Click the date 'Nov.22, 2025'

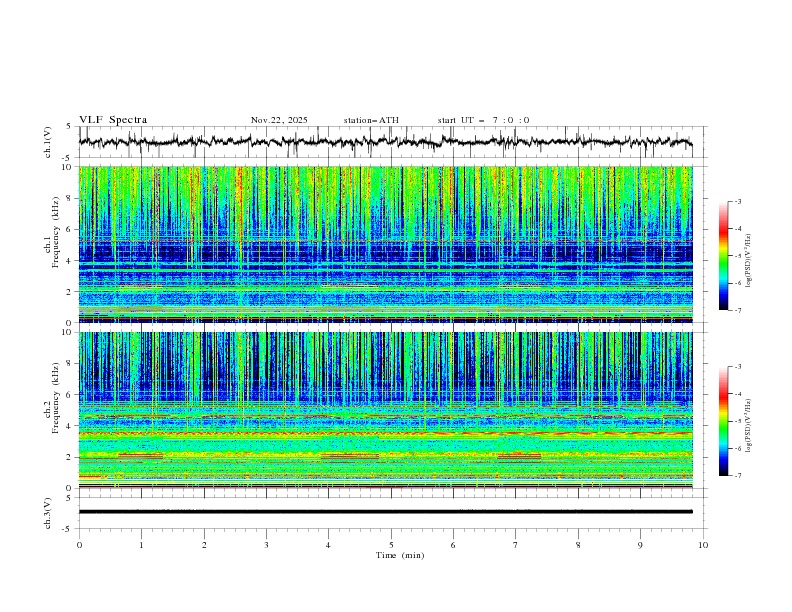279,120
